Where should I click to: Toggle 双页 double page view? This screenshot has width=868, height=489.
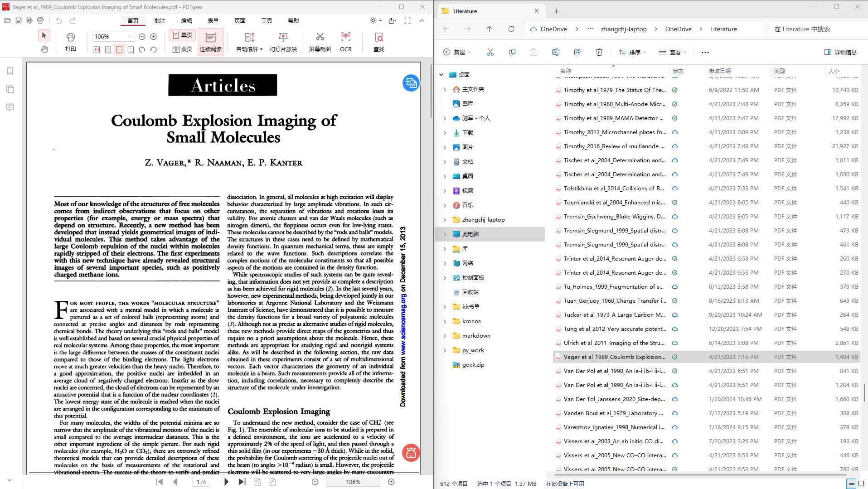click(182, 49)
